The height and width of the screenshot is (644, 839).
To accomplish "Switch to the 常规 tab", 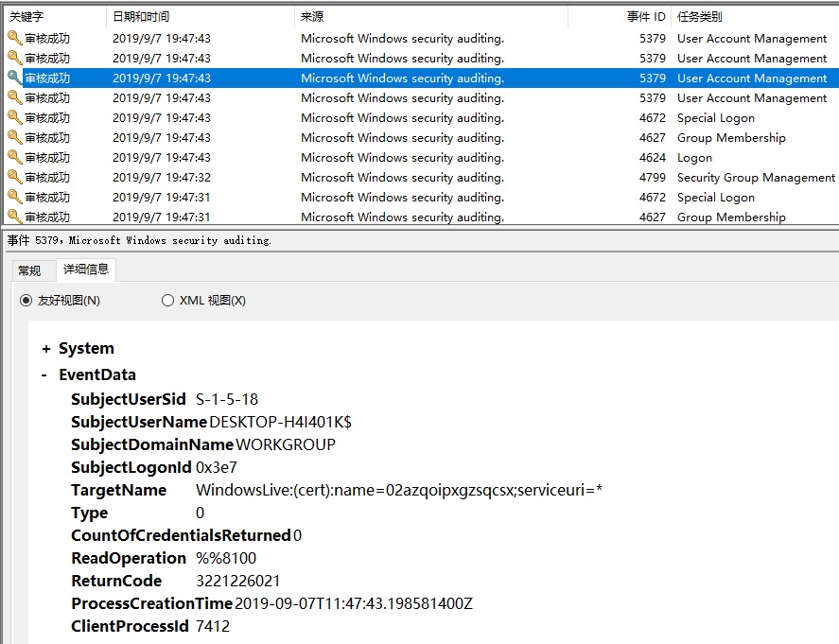I will click(29, 270).
